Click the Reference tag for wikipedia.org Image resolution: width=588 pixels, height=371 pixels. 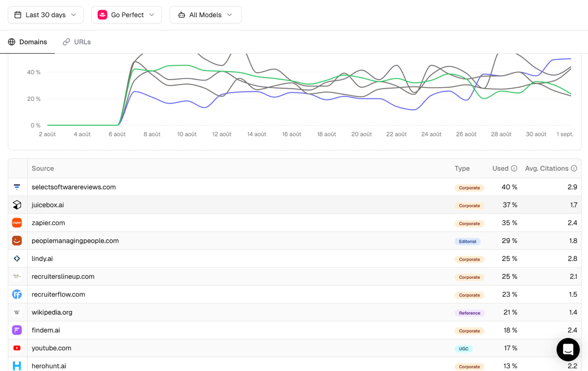pos(470,313)
